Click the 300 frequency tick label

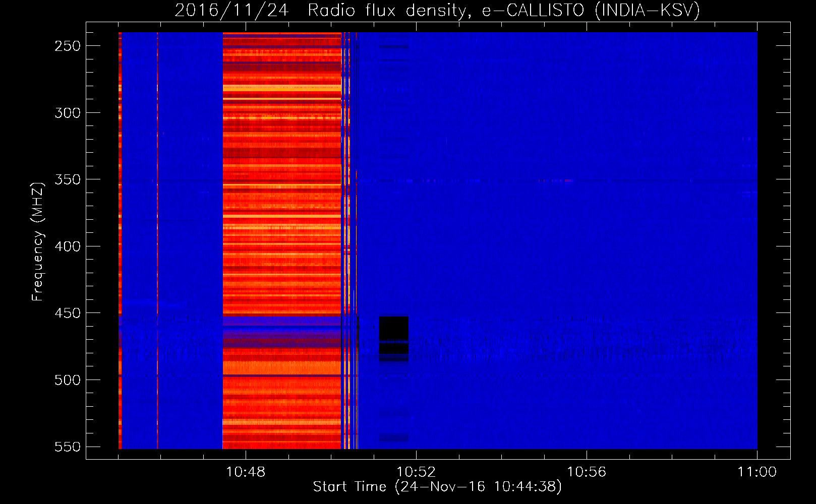pyautogui.click(x=68, y=113)
